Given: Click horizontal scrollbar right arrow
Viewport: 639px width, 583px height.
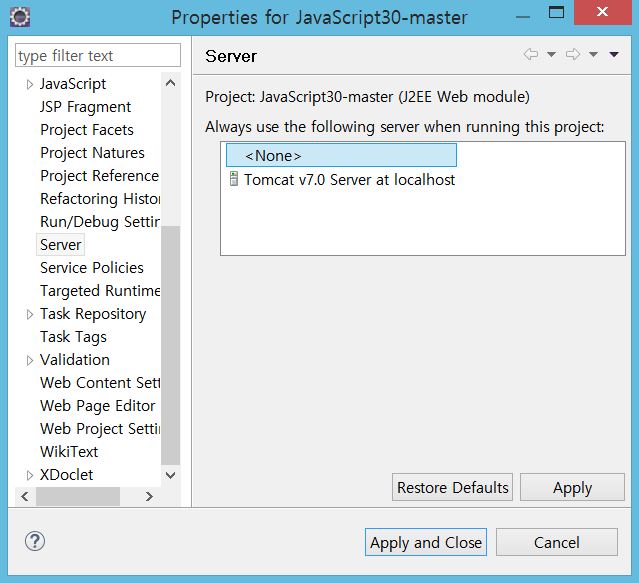Looking at the screenshot, I should [x=149, y=497].
